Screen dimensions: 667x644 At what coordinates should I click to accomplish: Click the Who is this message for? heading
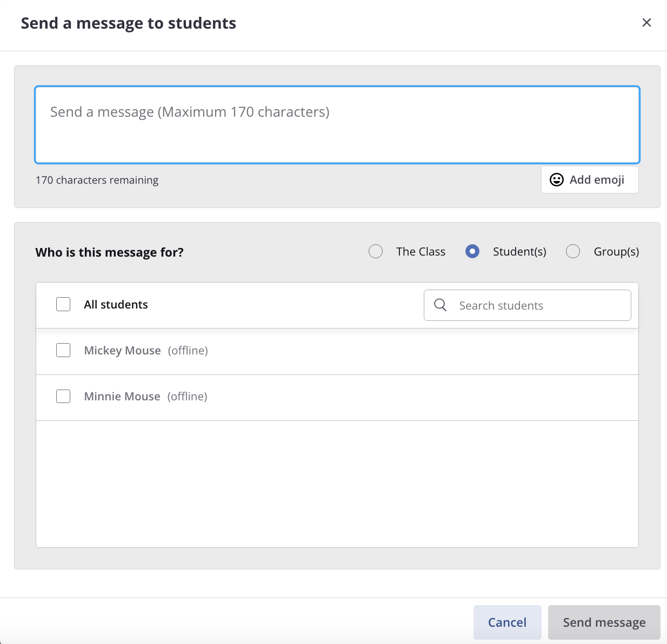point(110,252)
